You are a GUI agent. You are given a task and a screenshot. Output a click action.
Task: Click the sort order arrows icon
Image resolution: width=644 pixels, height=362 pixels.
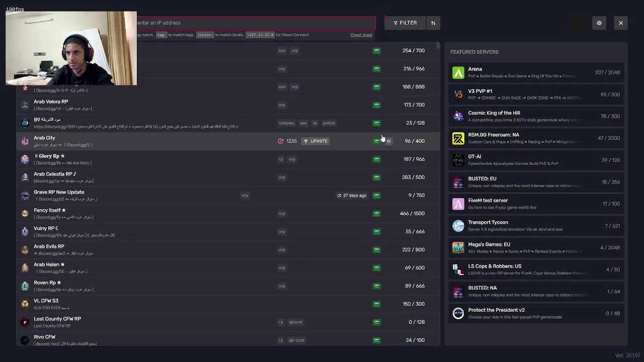pyautogui.click(x=433, y=23)
